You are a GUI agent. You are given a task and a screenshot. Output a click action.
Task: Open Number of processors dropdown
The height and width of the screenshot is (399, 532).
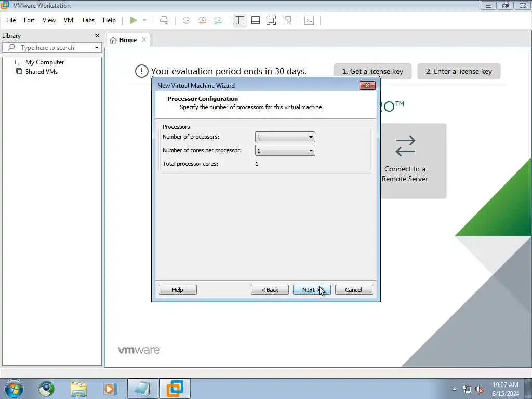[x=285, y=137]
